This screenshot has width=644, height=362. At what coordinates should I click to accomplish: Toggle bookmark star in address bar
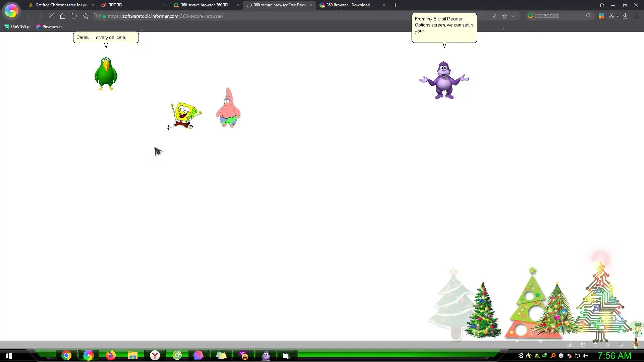(504, 16)
